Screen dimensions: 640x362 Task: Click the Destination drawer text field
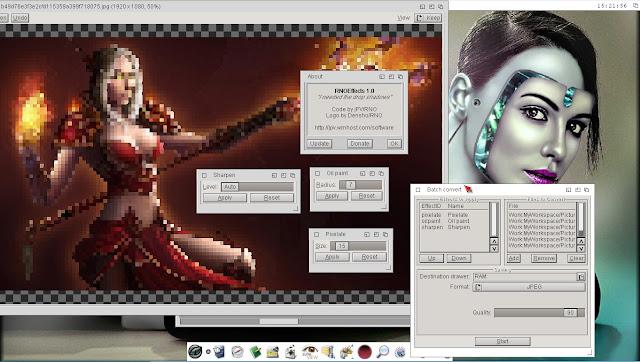pos(524,277)
